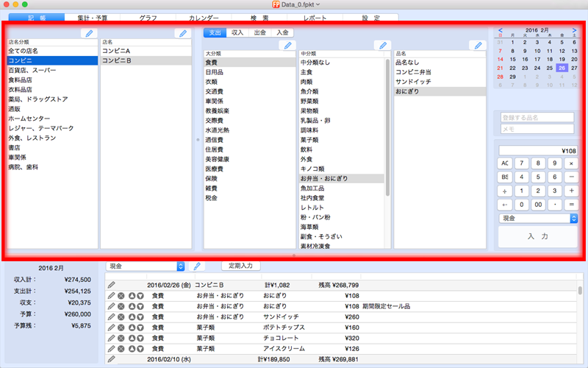588x368 pixels.
Task: Click the pencil edit icon above 品名 list
Action: point(478,46)
